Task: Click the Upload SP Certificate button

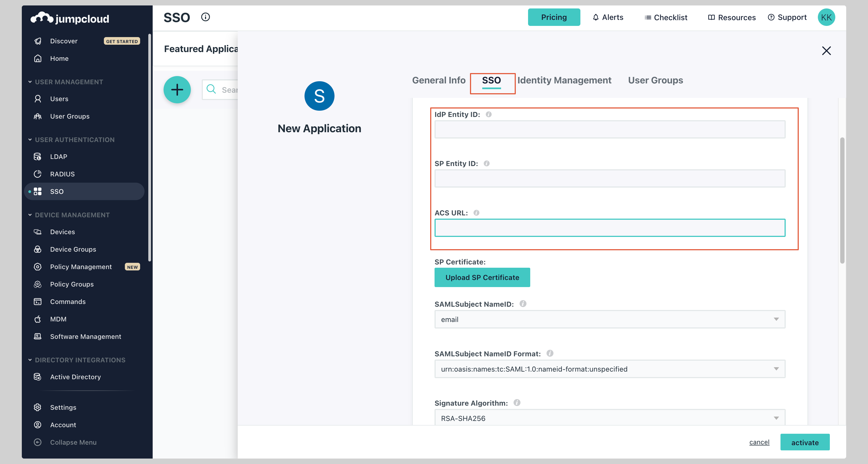Action: tap(482, 277)
